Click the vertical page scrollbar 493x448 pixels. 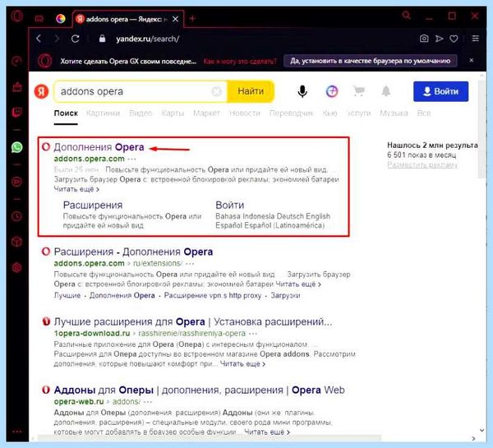[481, 129]
